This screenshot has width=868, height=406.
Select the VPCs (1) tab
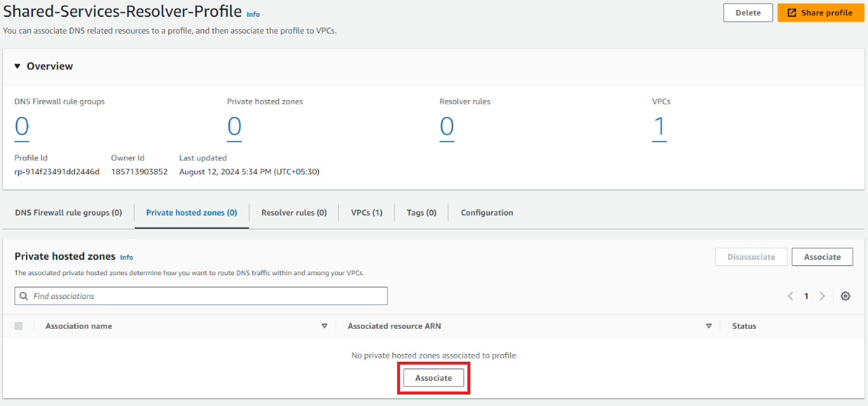tap(366, 213)
